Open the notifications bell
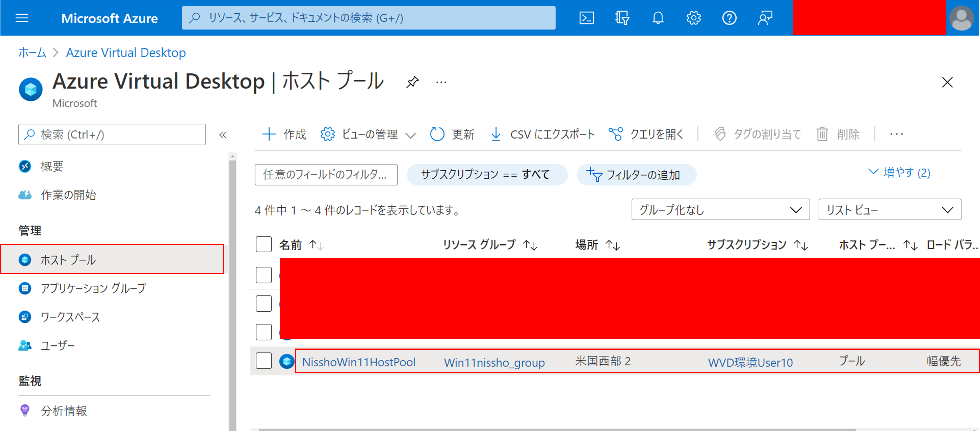The image size is (980, 431). tap(658, 18)
